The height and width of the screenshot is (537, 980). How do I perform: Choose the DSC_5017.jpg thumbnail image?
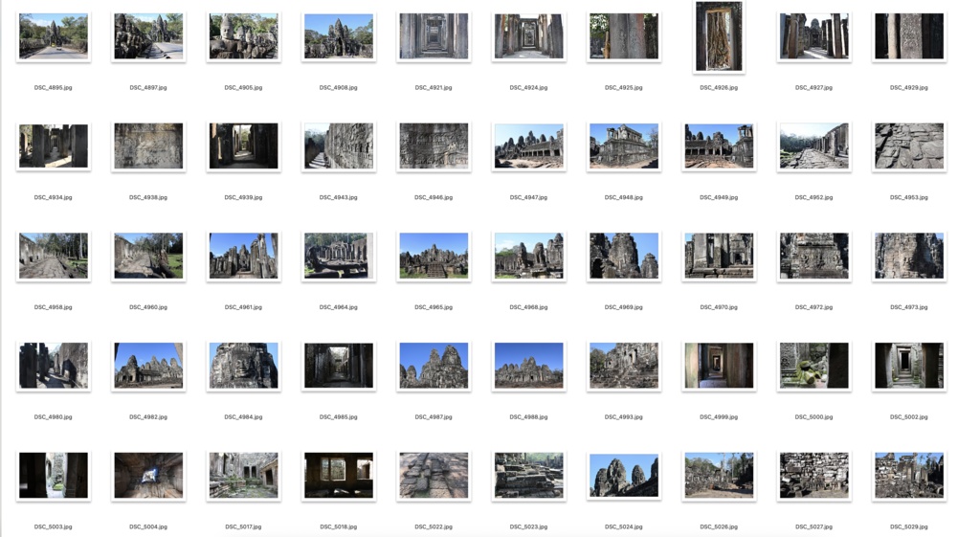[243, 475]
